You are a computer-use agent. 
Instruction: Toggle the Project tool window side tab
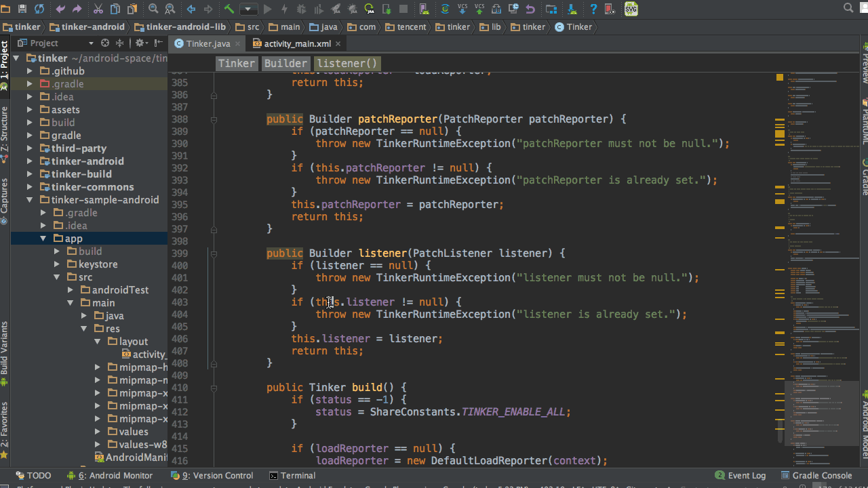(4, 64)
